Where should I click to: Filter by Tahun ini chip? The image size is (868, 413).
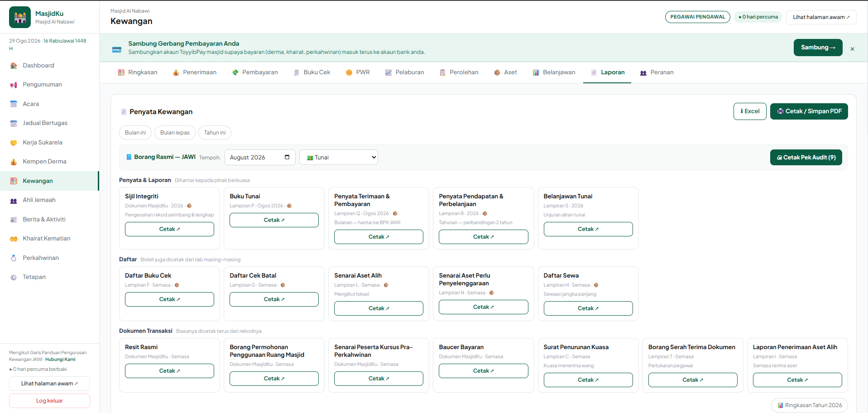coord(215,133)
